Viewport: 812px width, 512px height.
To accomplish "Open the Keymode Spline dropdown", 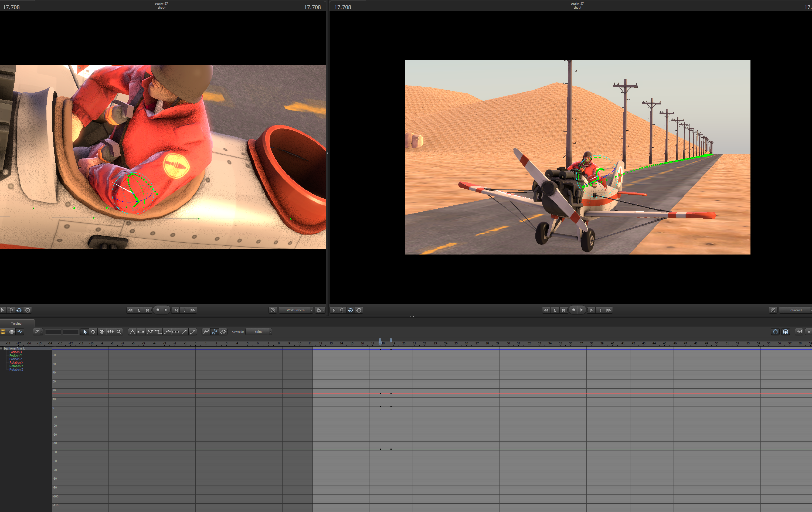I will pyautogui.click(x=259, y=332).
